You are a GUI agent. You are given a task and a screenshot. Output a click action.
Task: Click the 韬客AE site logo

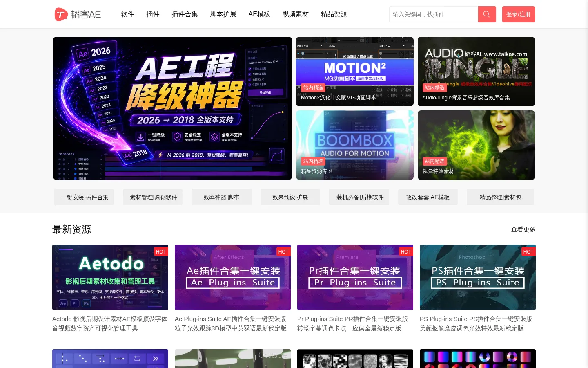(x=78, y=14)
